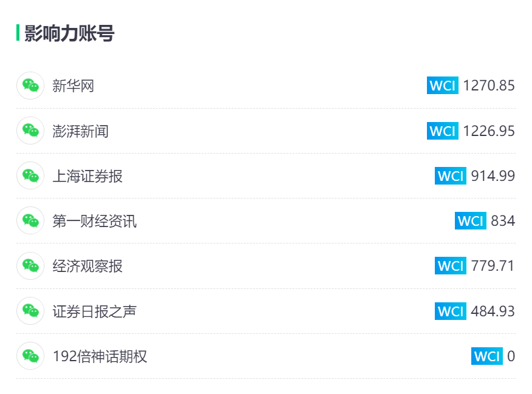This screenshot has width=532, height=394.
Task: Select the 上海证券报 account name
Action: (87, 176)
